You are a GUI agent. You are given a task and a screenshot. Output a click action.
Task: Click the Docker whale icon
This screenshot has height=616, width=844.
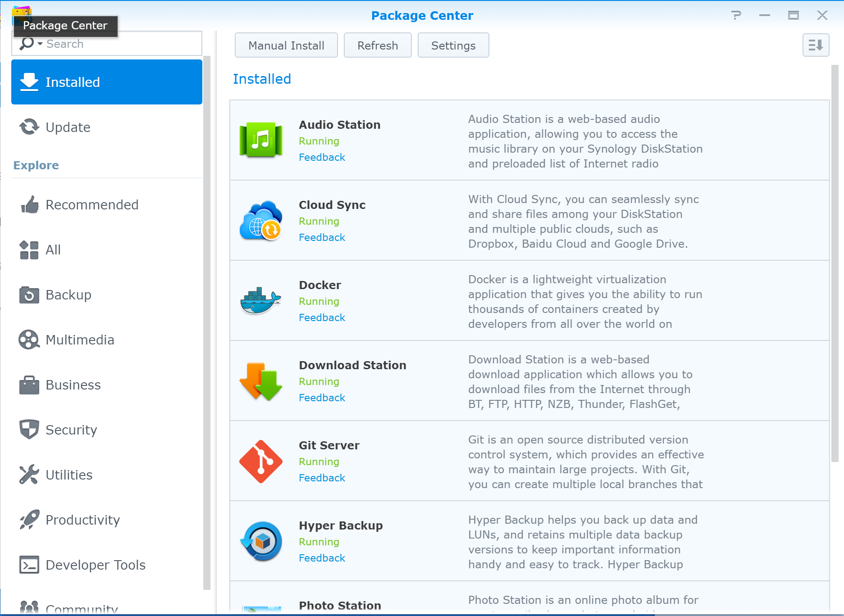261,300
